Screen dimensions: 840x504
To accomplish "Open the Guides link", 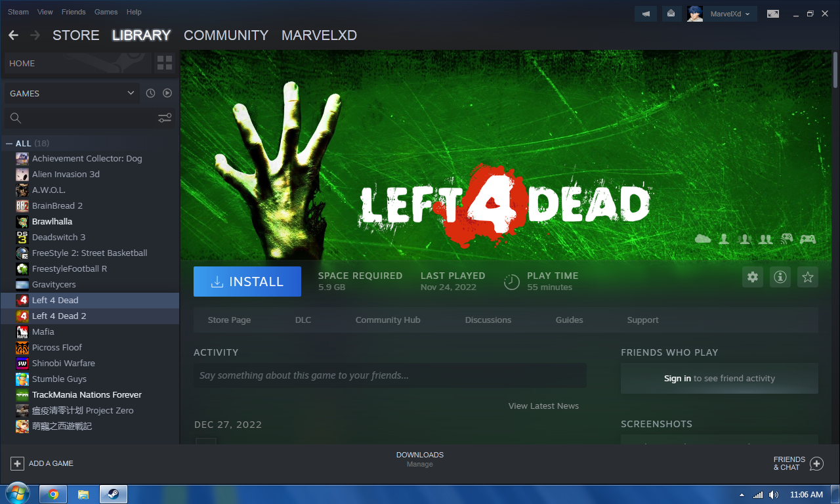I will (x=569, y=320).
